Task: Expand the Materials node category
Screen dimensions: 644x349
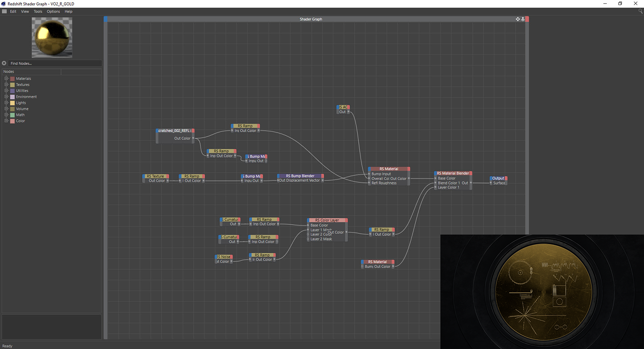Action: pyautogui.click(x=6, y=79)
